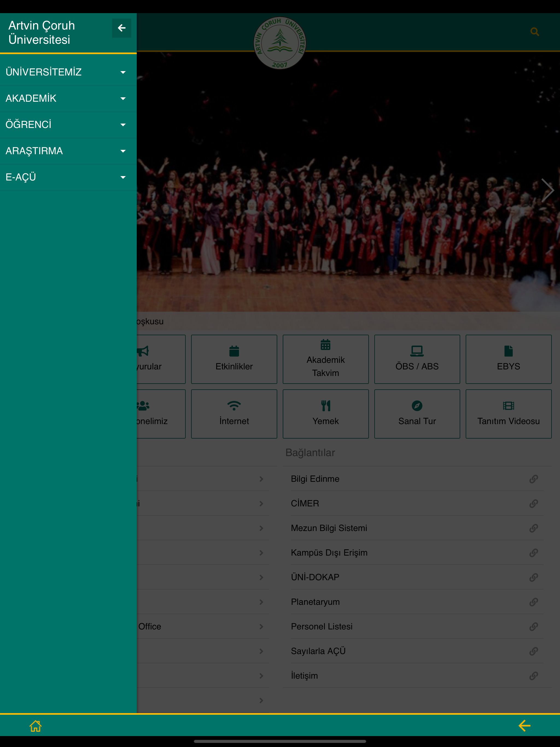This screenshot has width=560, height=747.
Task: Tap the Artvin Çoruh University logo
Action: 280,43
